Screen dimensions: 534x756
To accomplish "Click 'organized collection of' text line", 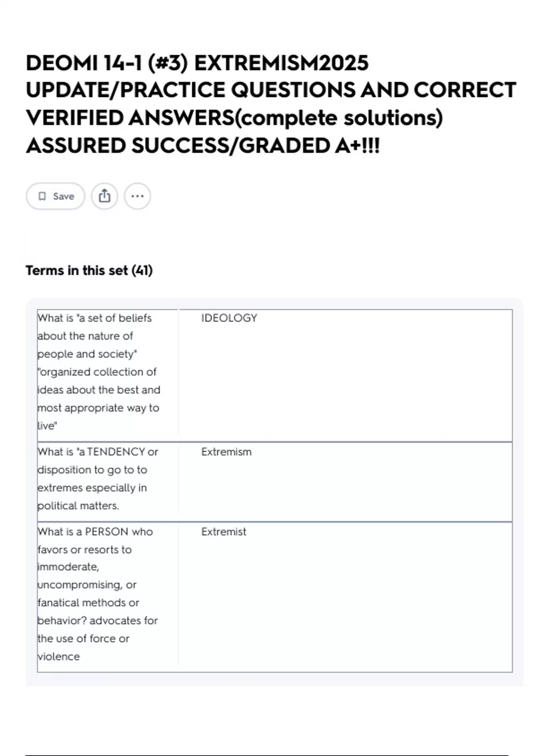I will point(97,372).
